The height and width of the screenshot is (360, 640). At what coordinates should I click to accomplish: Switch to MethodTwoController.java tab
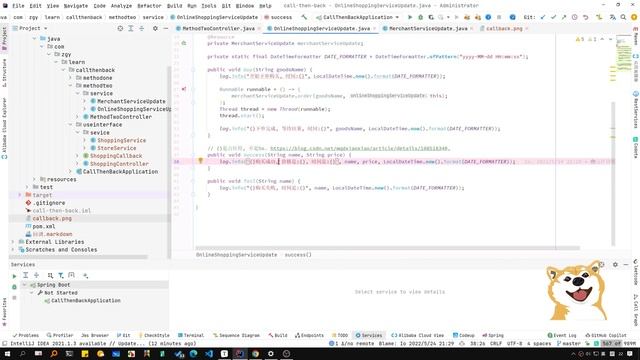click(x=218, y=29)
